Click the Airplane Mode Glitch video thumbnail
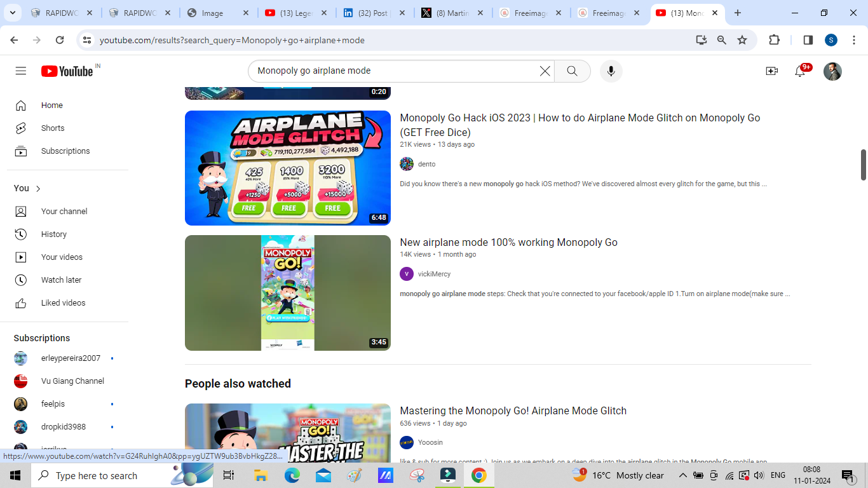Image resolution: width=868 pixels, height=488 pixels. pos(288,168)
